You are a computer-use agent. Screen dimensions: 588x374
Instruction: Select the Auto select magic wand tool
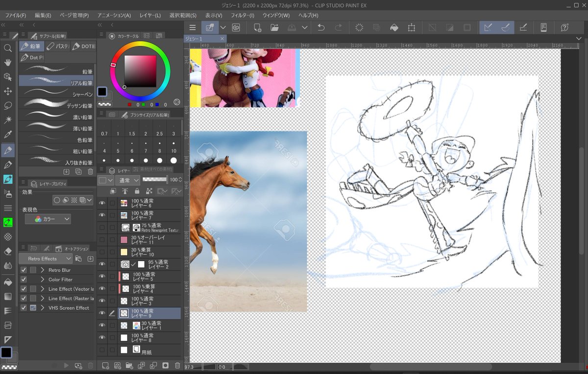click(x=8, y=120)
